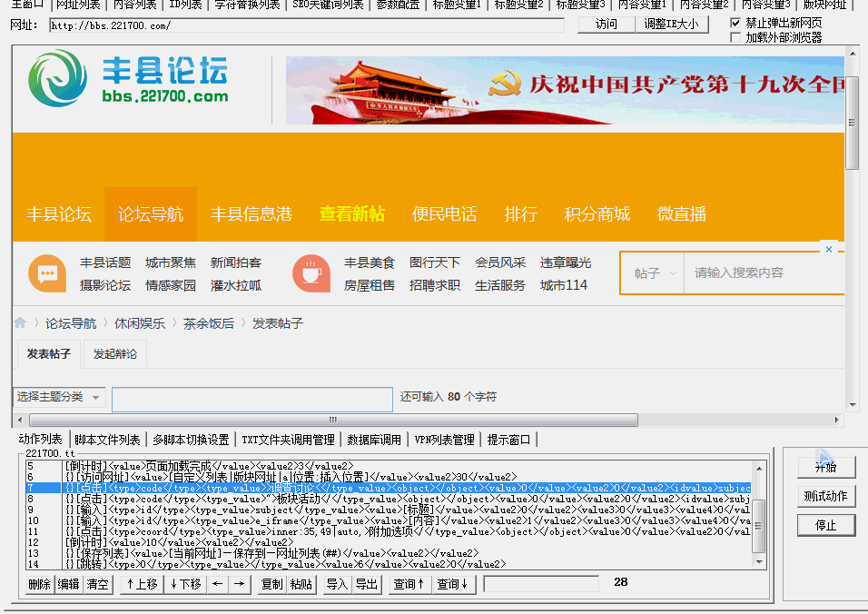This screenshot has width=868, height=614.
Task: Click the 删除 button
Action: pyautogui.click(x=39, y=584)
